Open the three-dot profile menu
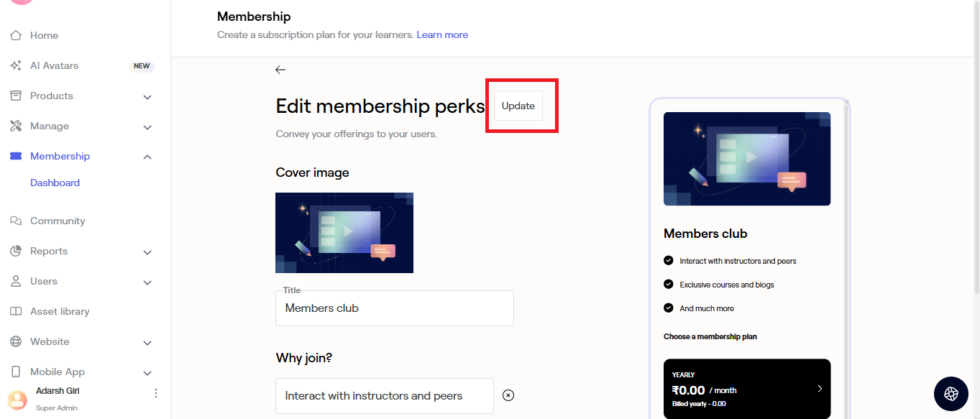The width and height of the screenshot is (980, 419). [x=156, y=393]
